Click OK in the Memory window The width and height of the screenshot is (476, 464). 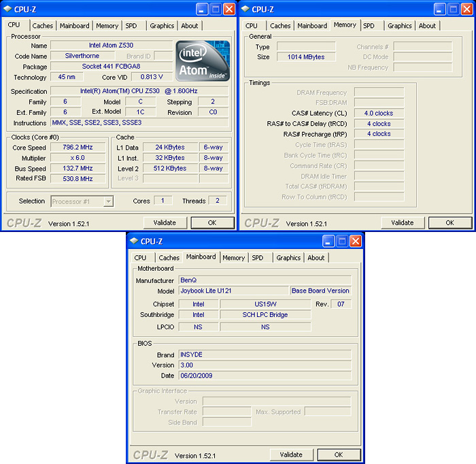(450, 223)
